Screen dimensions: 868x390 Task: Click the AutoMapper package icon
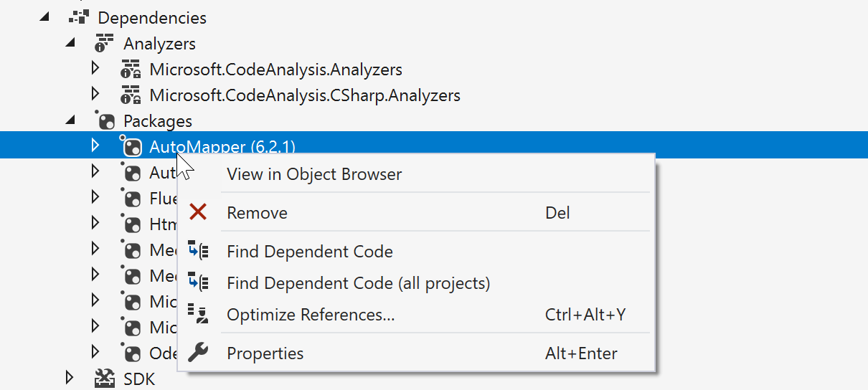coord(131,147)
